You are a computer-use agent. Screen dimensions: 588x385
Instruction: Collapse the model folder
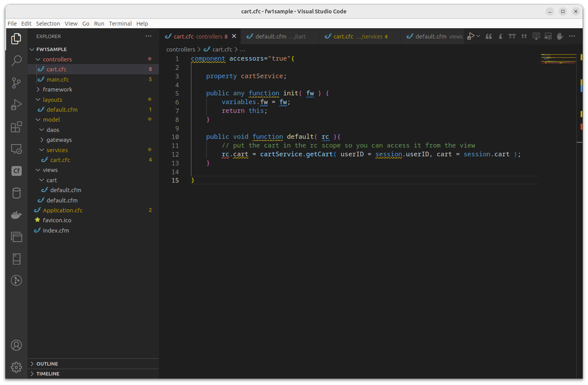38,120
